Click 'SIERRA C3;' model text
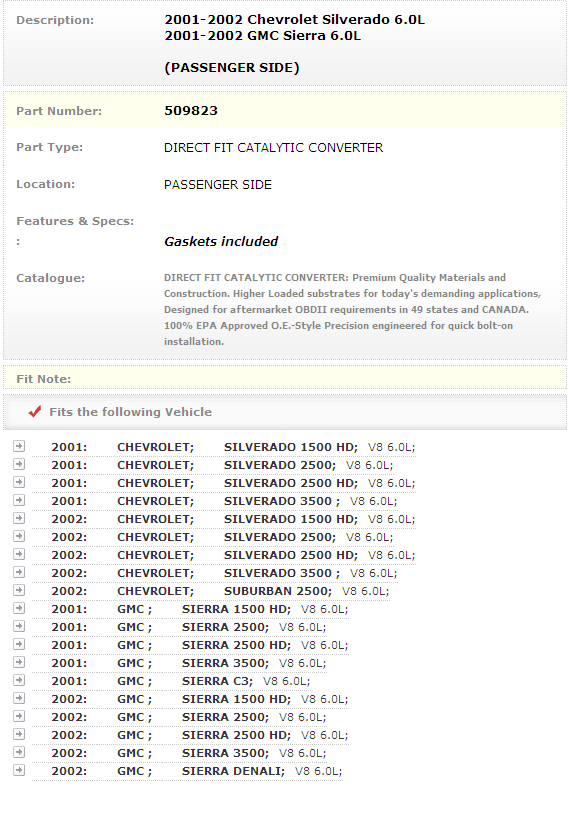 218,681
